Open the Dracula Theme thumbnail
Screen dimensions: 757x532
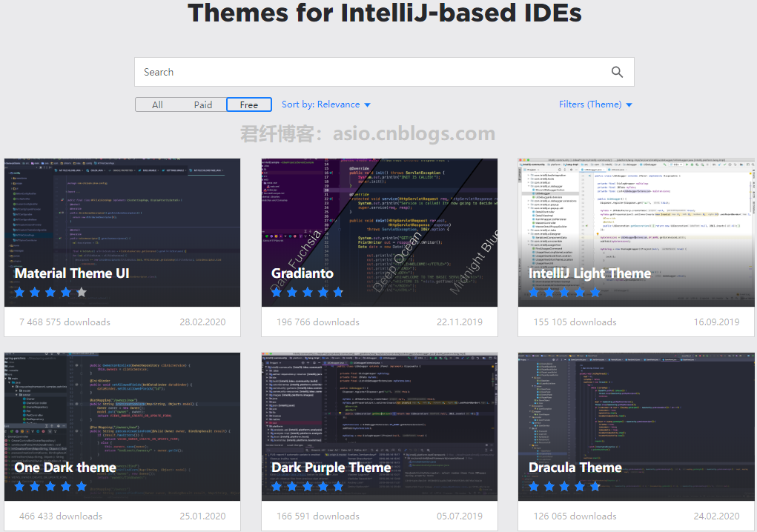point(636,426)
